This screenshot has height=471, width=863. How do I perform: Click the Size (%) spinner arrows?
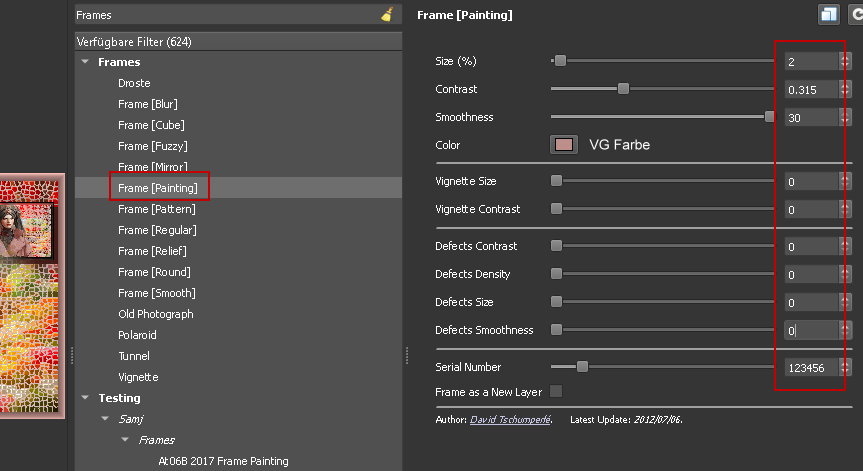(845, 61)
